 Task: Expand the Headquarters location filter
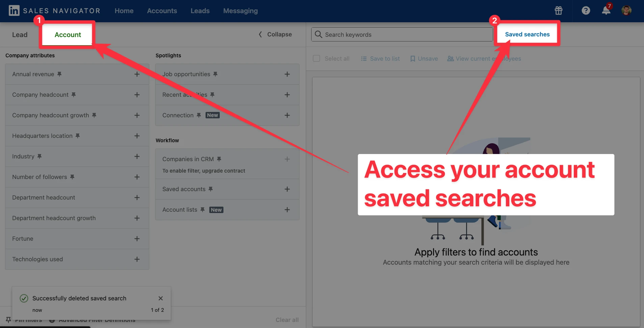tap(137, 136)
